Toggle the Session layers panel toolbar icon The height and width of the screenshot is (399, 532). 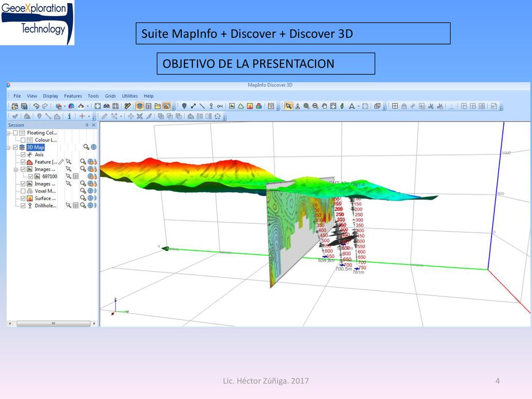pyautogui.click(x=139, y=106)
